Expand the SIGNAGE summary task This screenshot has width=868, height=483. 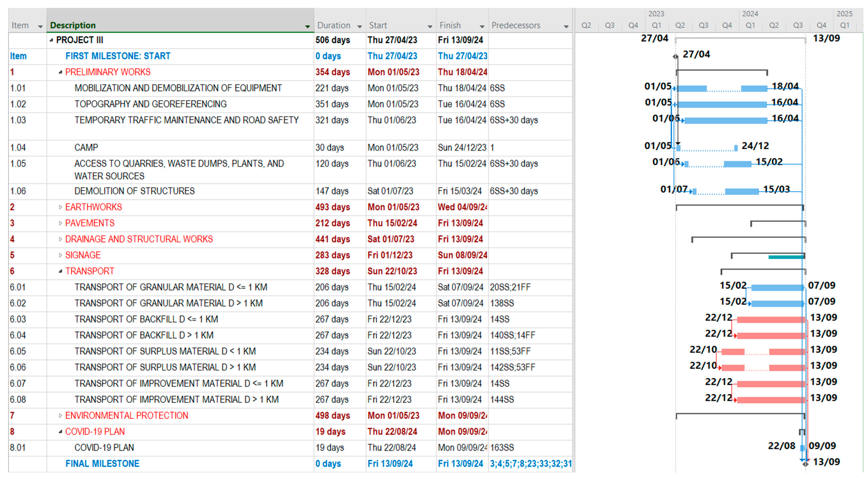tap(60, 255)
